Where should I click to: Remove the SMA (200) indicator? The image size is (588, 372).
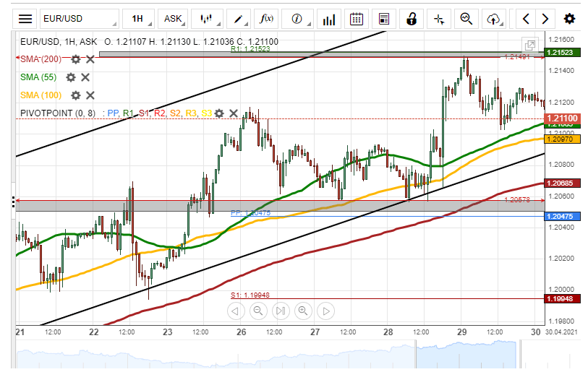pos(90,59)
